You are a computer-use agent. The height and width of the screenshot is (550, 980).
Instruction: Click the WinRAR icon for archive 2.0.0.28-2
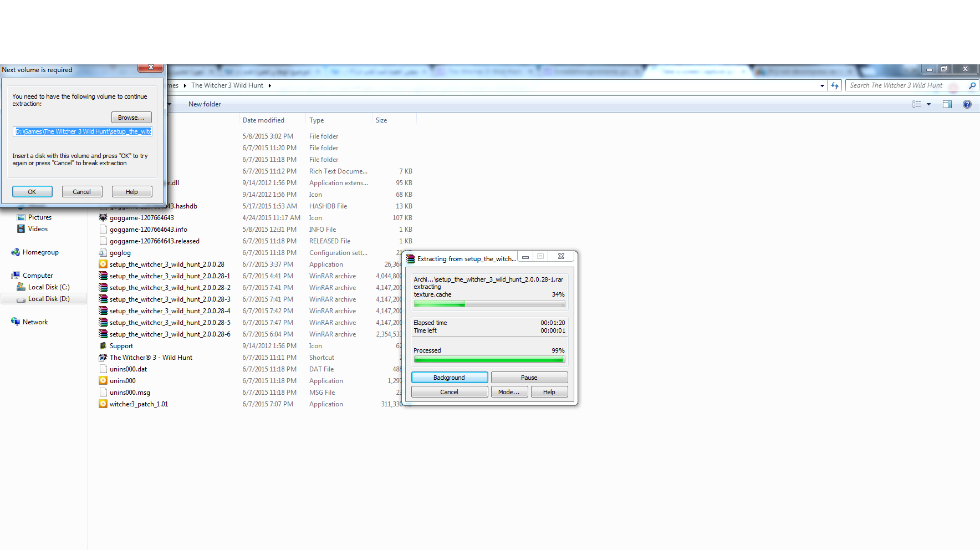pos(103,288)
